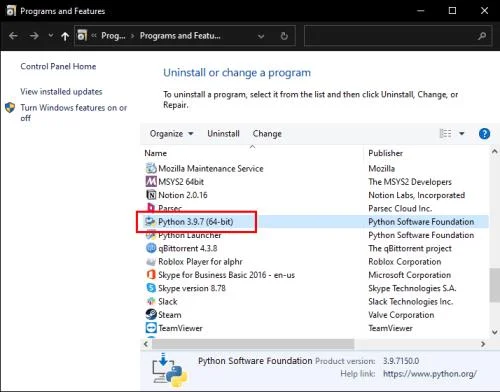
Task: Select the Steam program icon
Action: (151, 314)
